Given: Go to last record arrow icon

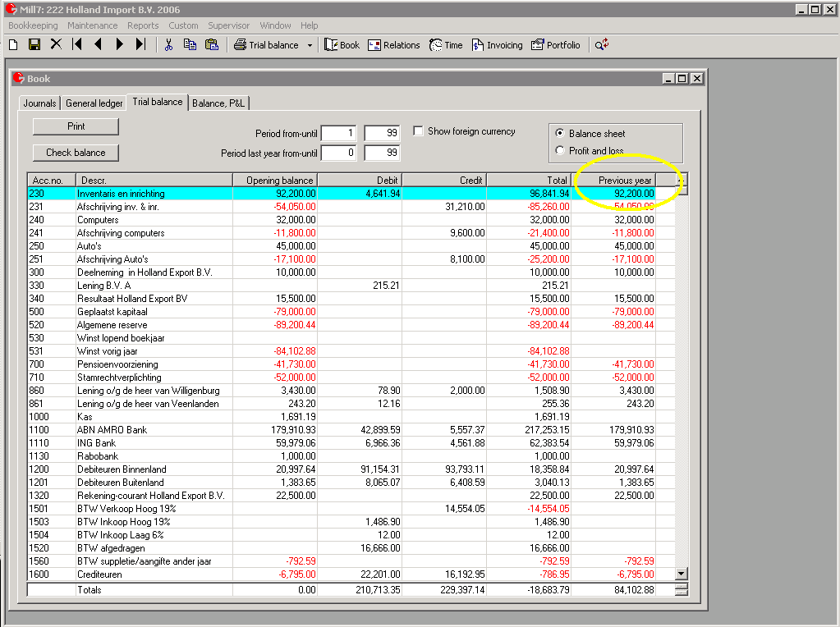Looking at the screenshot, I should click(140, 44).
